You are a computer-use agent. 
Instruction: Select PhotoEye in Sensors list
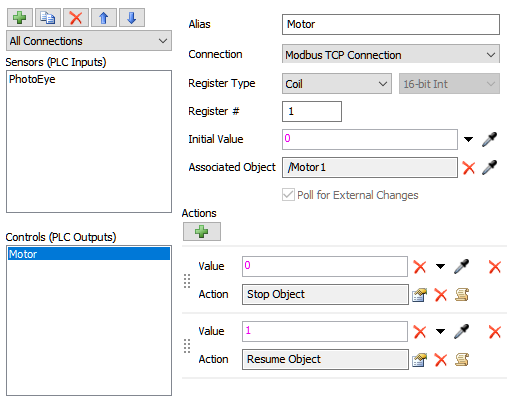point(32,79)
